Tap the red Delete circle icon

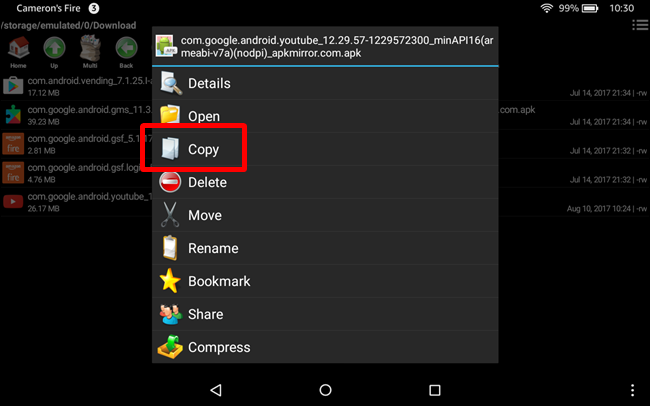170,182
